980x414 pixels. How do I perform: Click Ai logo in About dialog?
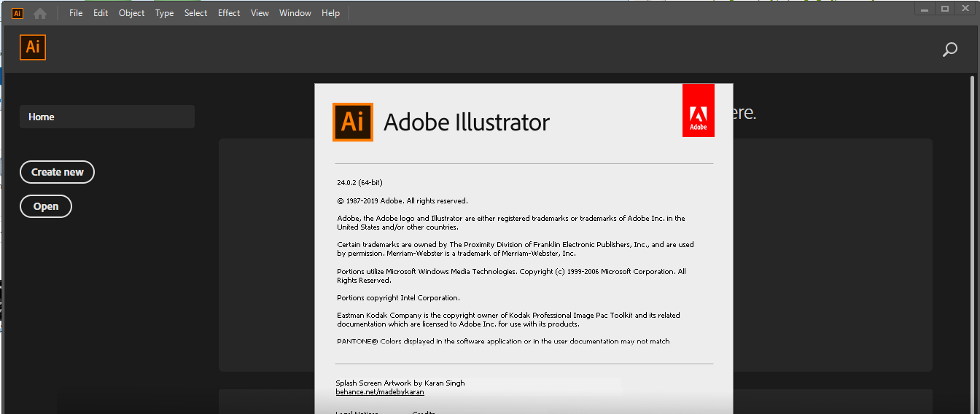pos(353,122)
